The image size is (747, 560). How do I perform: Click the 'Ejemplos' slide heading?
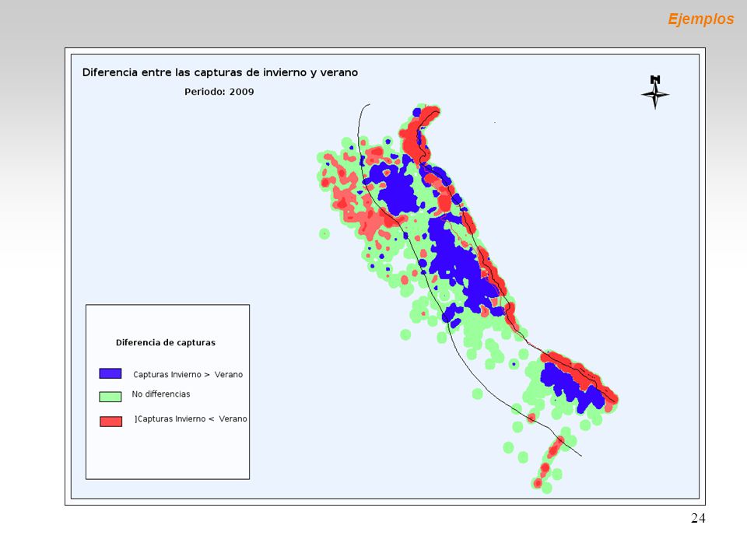[700, 19]
